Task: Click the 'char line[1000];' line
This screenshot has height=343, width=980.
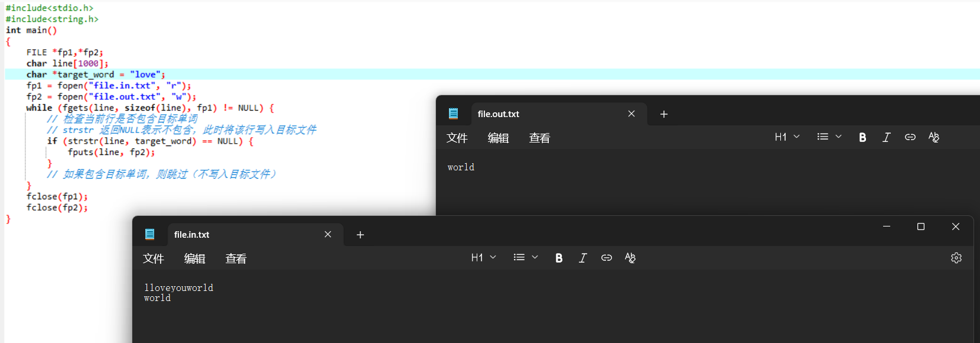Action: pyautogui.click(x=67, y=63)
